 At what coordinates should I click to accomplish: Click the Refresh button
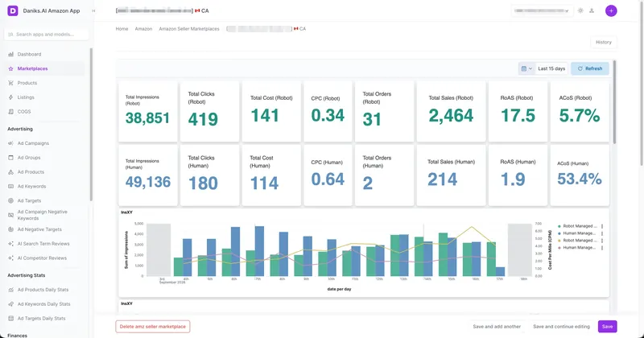coord(590,68)
